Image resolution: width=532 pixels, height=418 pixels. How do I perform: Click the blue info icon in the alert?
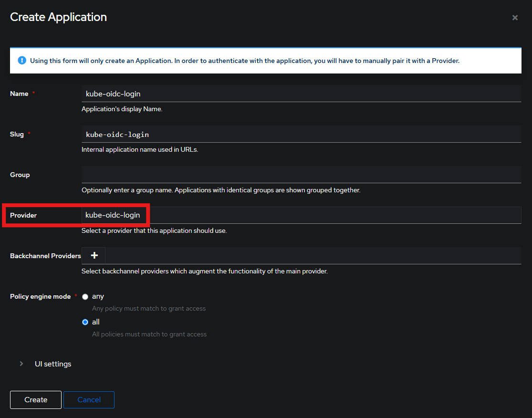coord(22,61)
